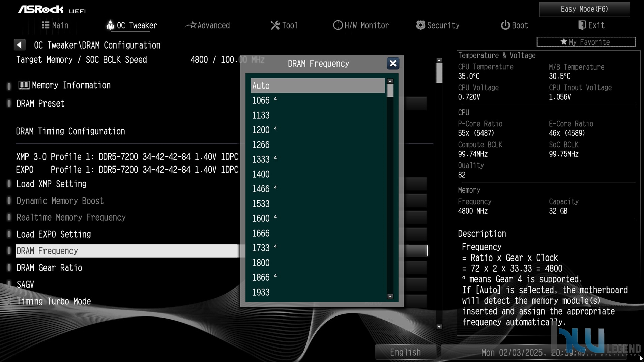Select 1200 frequency option
644x362 pixels.
(318, 130)
